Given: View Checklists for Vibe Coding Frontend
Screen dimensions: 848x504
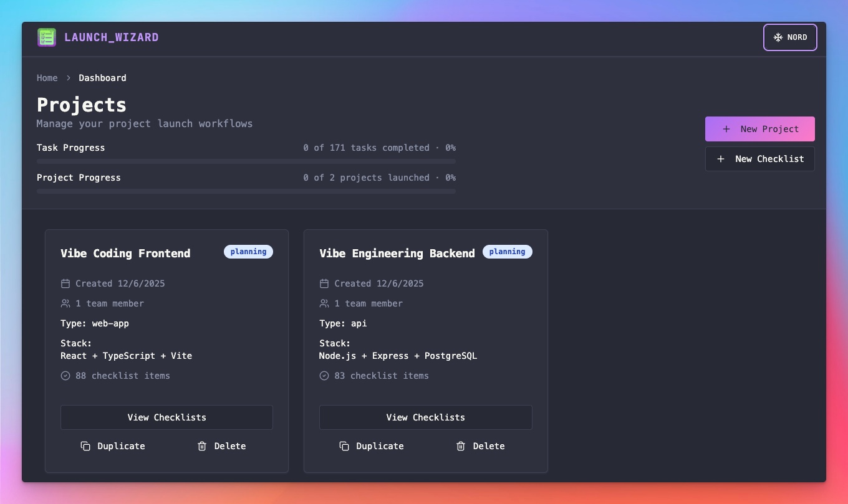Looking at the screenshot, I should click(x=166, y=417).
